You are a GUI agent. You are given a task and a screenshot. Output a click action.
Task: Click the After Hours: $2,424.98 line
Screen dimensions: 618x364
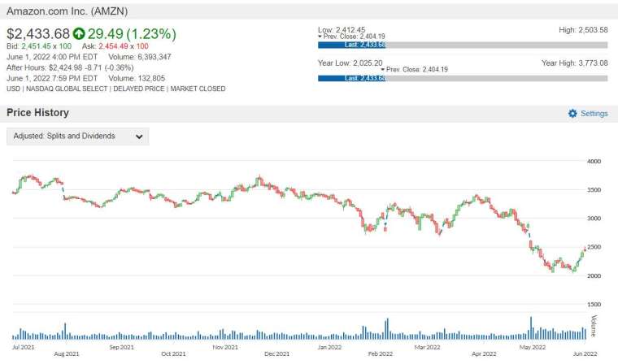[70, 67]
